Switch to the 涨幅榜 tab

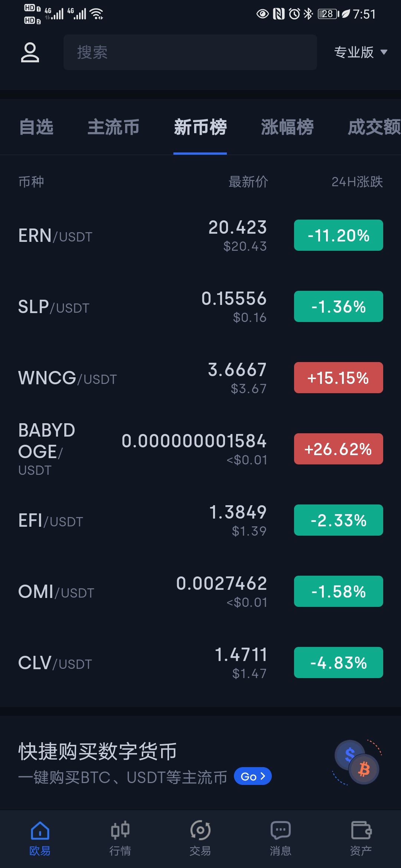287,127
